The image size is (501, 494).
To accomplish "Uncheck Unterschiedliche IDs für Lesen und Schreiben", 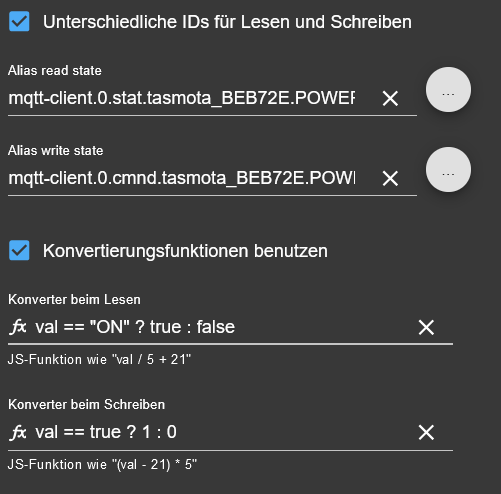I will point(19,21).
